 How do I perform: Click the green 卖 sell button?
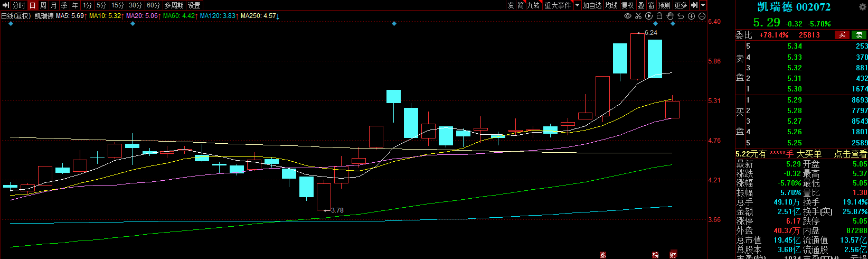pos(859,35)
